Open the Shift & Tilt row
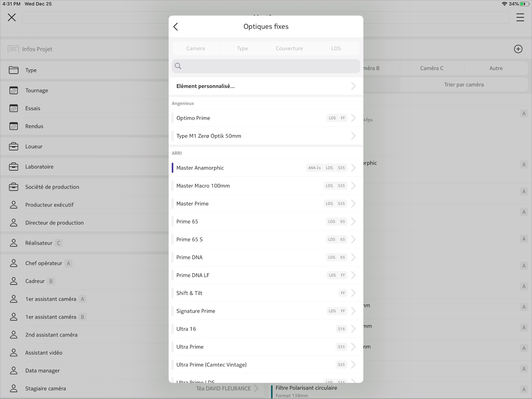The image size is (532, 399). click(x=266, y=293)
